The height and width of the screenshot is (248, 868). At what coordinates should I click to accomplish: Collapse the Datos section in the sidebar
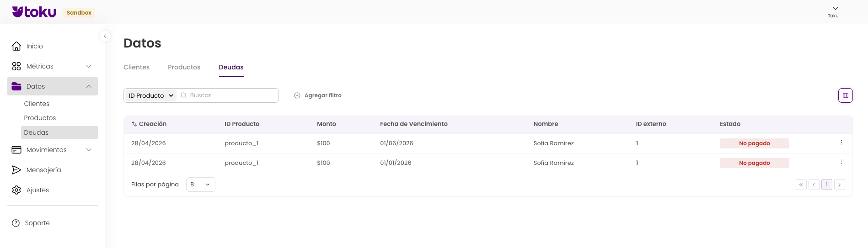pyautogui.click(x=89, y=86)
